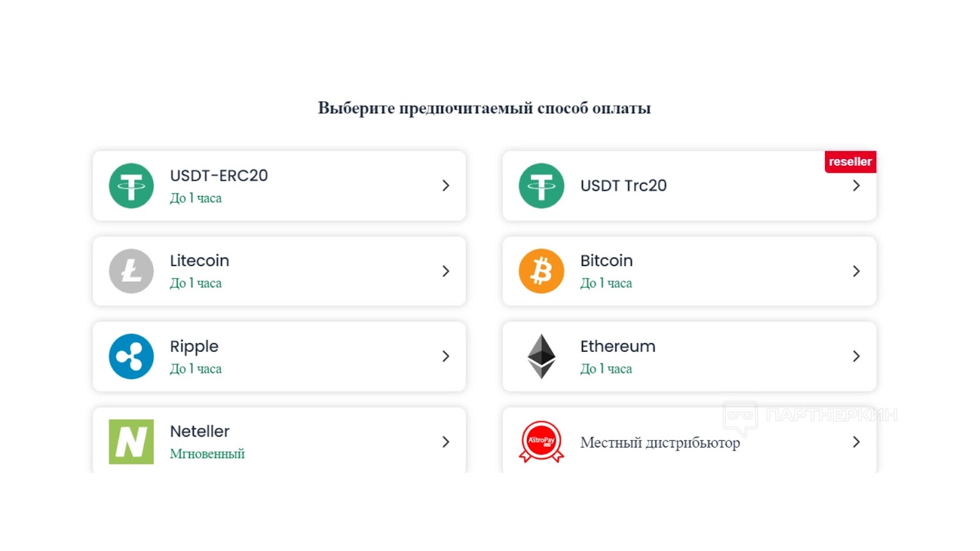Open USDT-ERC20 using its right chevron
Image resolution: width=980 pixels, height=551 pixels.
pos(446,186)
